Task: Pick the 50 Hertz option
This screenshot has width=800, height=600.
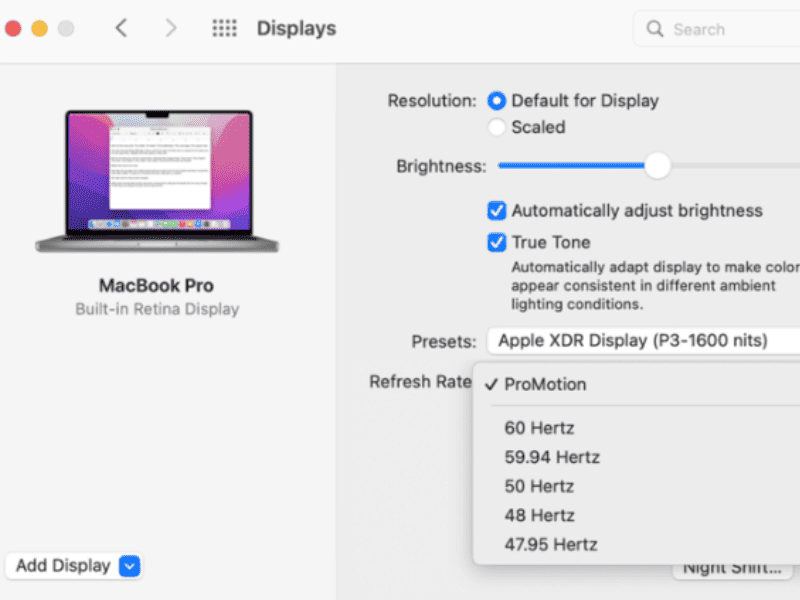Action: click(x=539, y=486)
